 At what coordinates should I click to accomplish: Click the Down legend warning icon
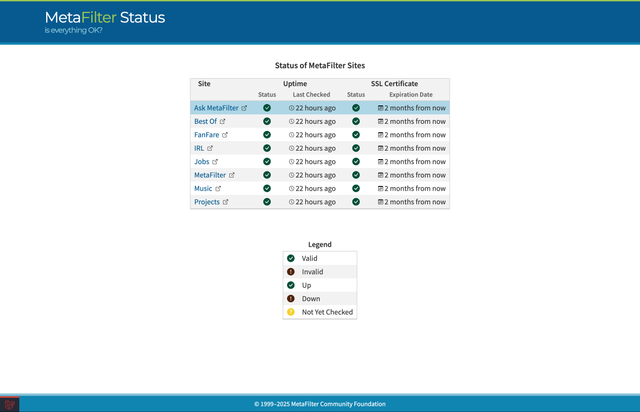coord(291,298)
